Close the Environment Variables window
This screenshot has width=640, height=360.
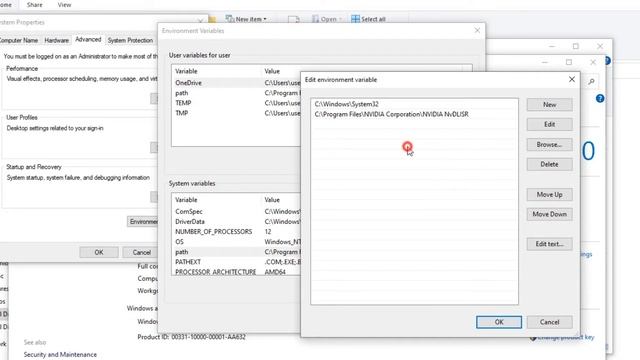(x=477, y=30)
